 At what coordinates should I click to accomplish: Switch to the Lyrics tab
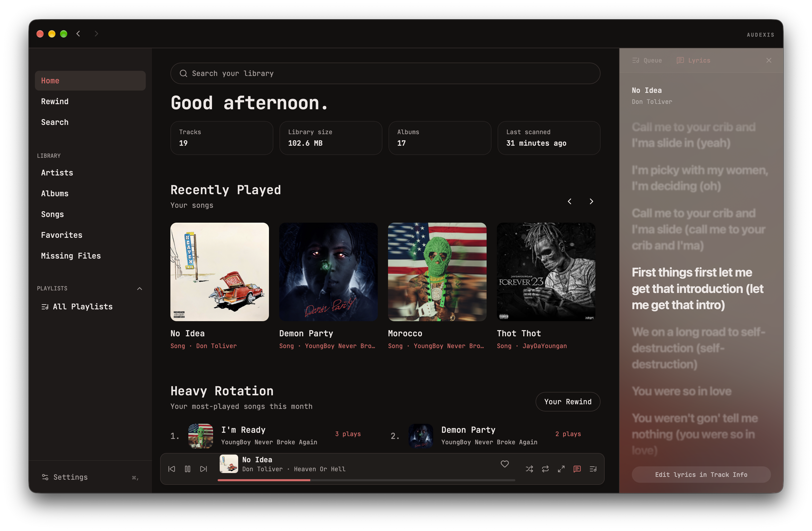tap(693, 60)
